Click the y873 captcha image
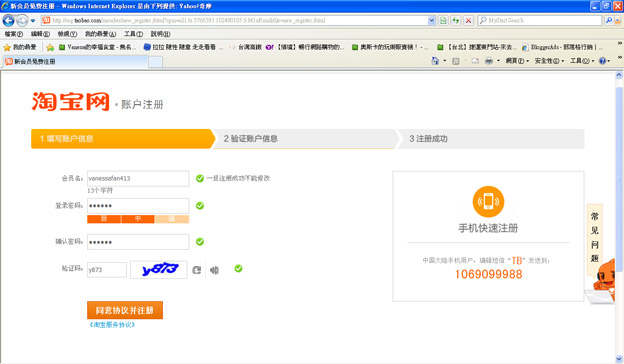 tap(158, 270)
